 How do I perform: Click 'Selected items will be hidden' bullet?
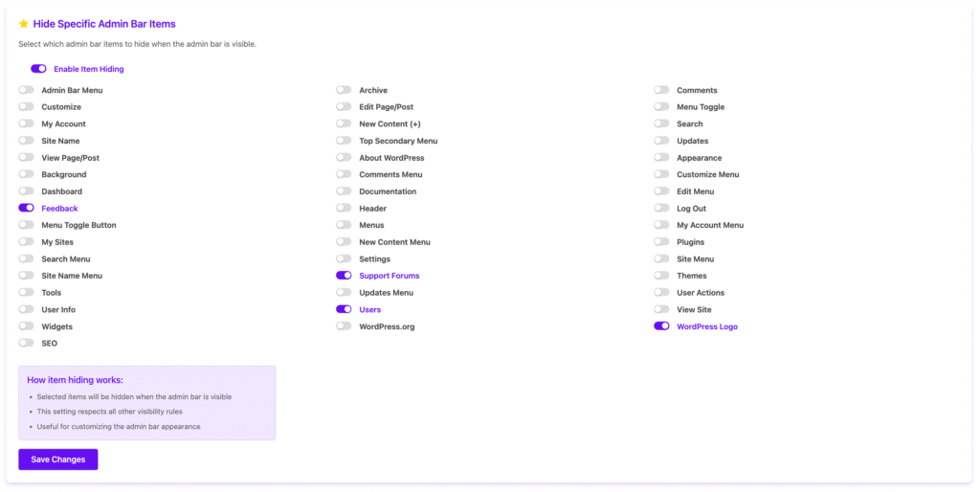point(134,397)
